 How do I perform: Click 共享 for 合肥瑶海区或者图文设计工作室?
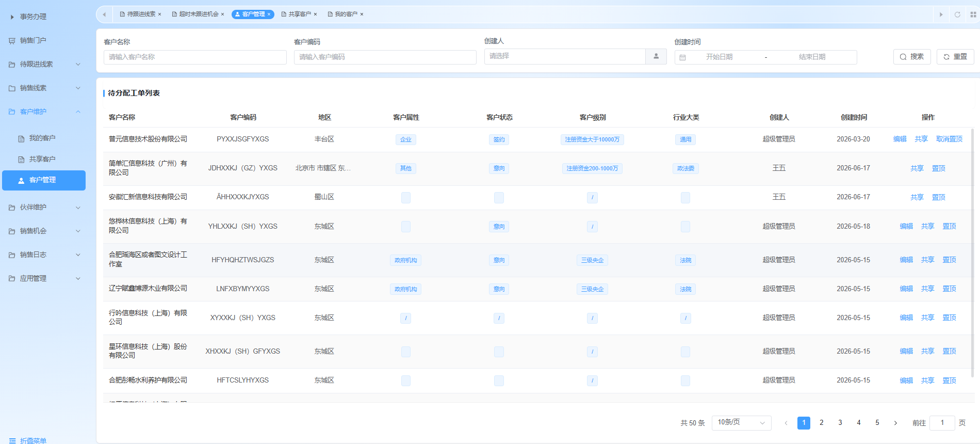coord(928,260)
